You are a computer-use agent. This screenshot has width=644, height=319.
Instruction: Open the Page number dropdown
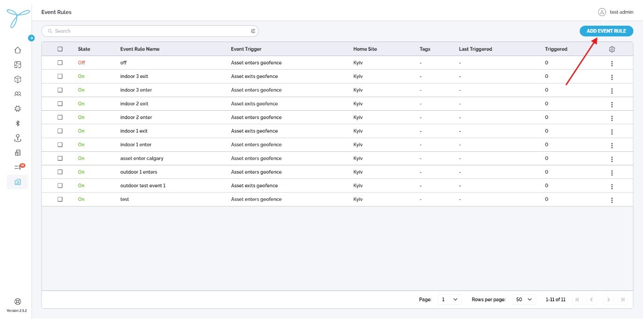(x=450, y=299)
